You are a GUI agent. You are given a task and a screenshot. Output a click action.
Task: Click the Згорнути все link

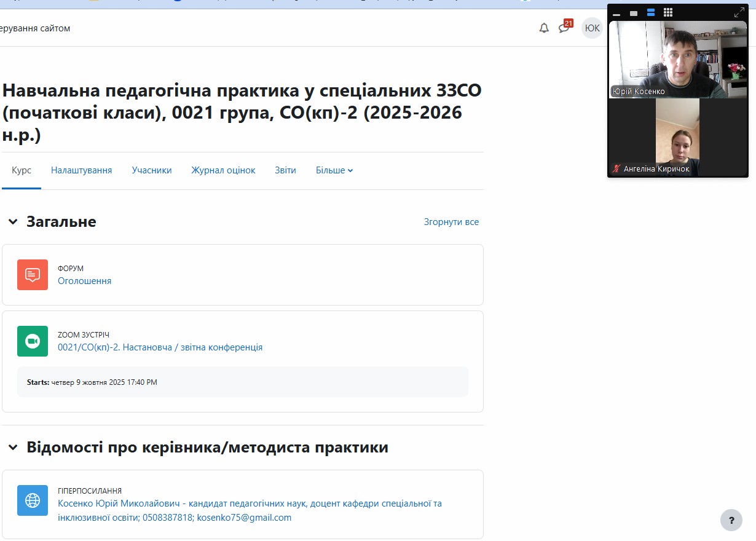tap(451, 222)
